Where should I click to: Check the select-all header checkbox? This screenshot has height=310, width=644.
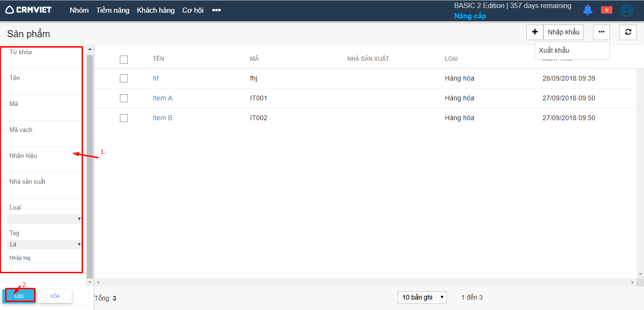click(x=124, y=59)
